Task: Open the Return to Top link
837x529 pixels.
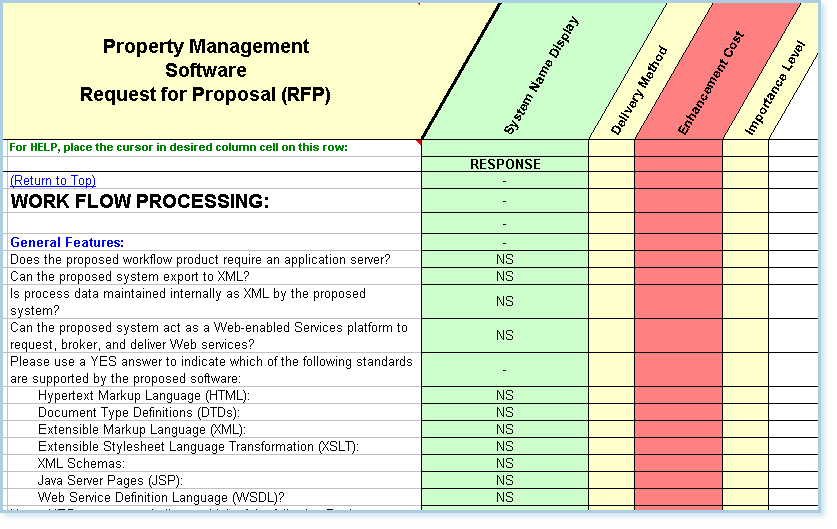Action: pos(53,180)
